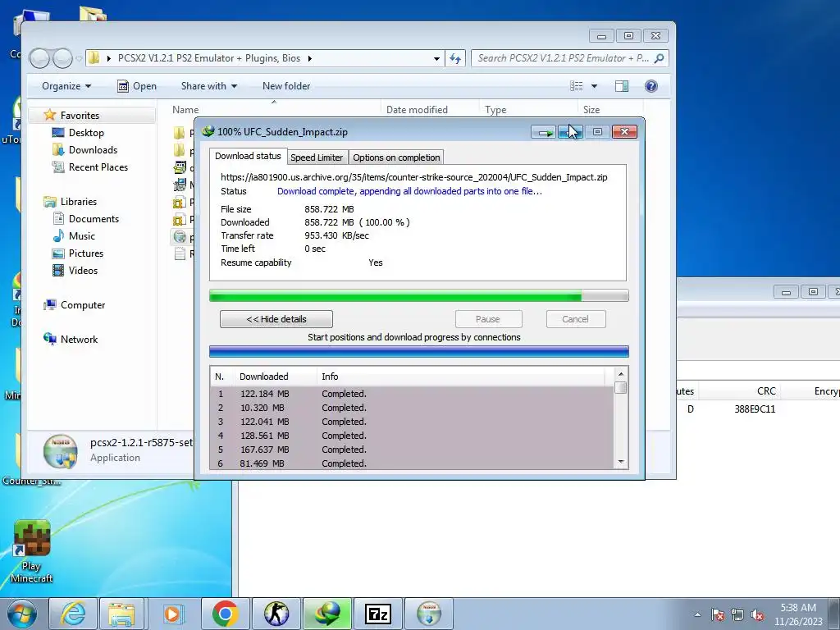
Task: Click the Cancel download button
Action: pos(575,319)
